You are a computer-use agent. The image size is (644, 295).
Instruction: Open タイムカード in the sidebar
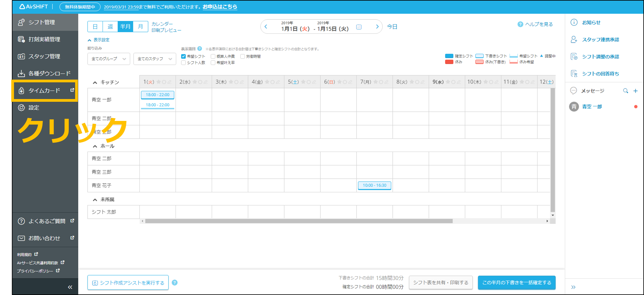point(45,91)
